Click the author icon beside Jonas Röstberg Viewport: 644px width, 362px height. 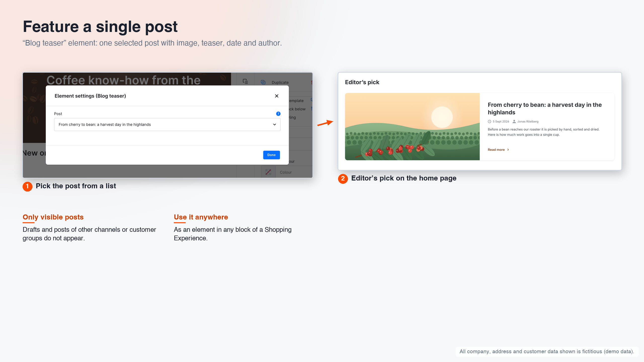coord(514,121)
